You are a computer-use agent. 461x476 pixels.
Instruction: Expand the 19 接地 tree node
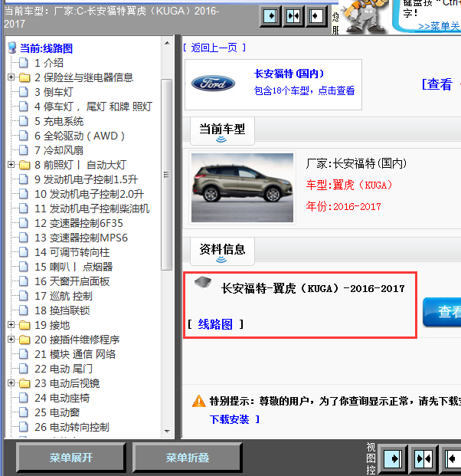tap(11, 325)
